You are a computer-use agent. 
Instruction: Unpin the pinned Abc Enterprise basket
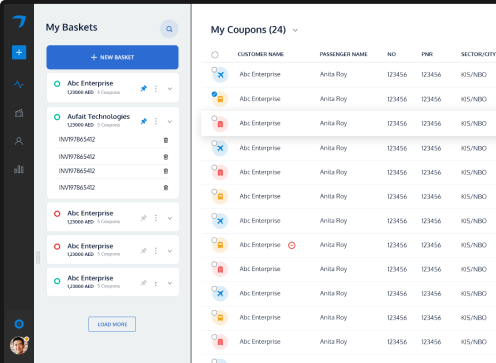point(144,89)
